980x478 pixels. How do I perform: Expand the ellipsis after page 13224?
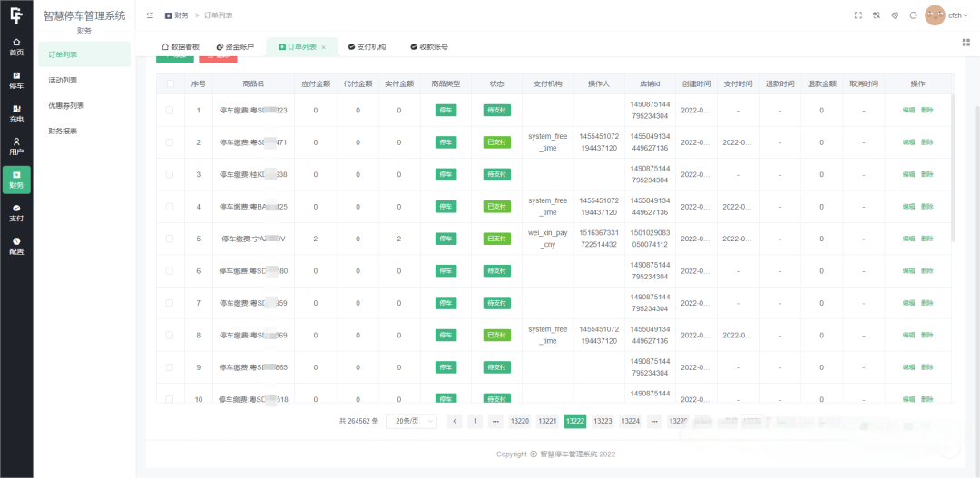654,421
